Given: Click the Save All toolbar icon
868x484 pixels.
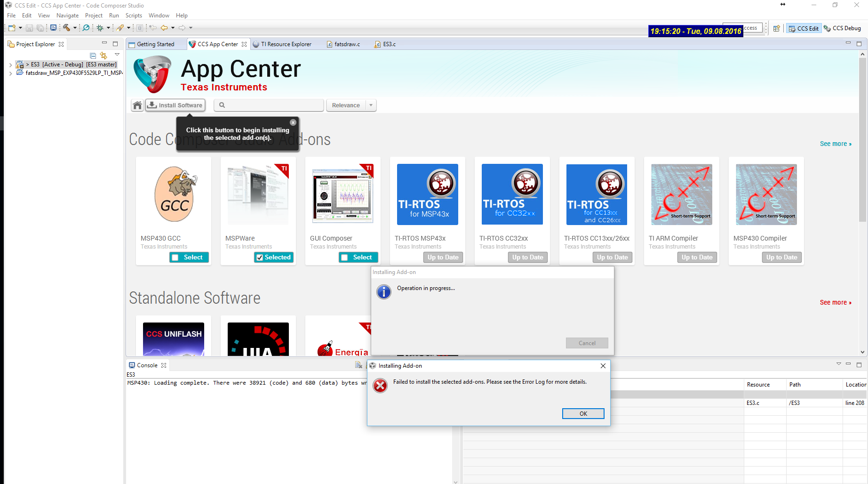Looking at the screenshot, I should coord(40,28).
